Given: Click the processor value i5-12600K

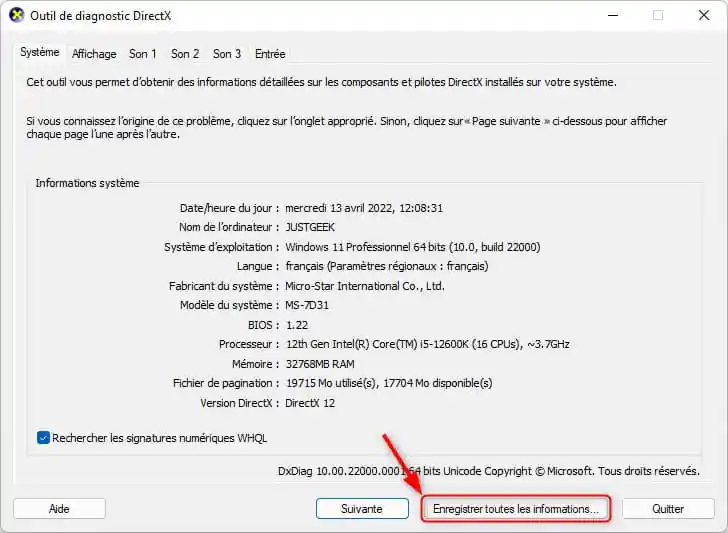Looking at the screenshot, I should point(427,344).
